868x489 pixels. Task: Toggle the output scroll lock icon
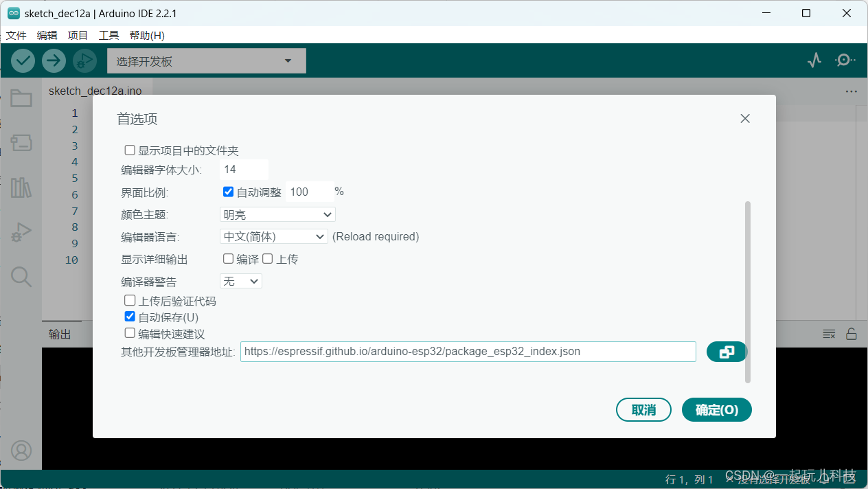(851, 334)
